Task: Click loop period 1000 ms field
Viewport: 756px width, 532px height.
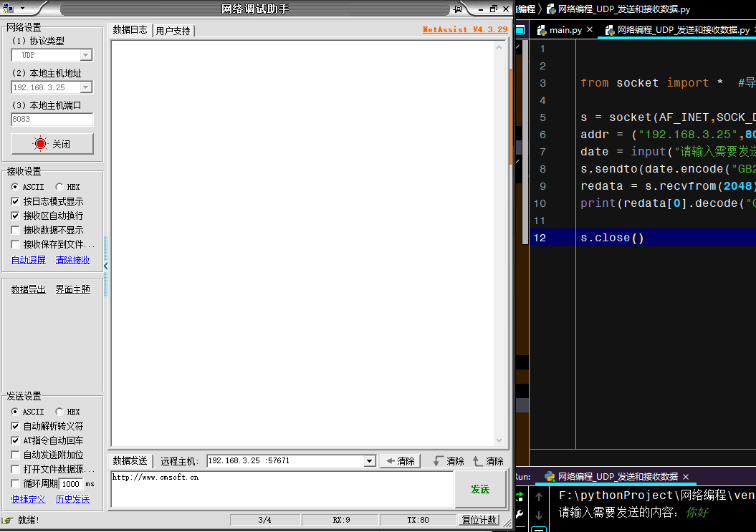Action: [x=71, y=484]
